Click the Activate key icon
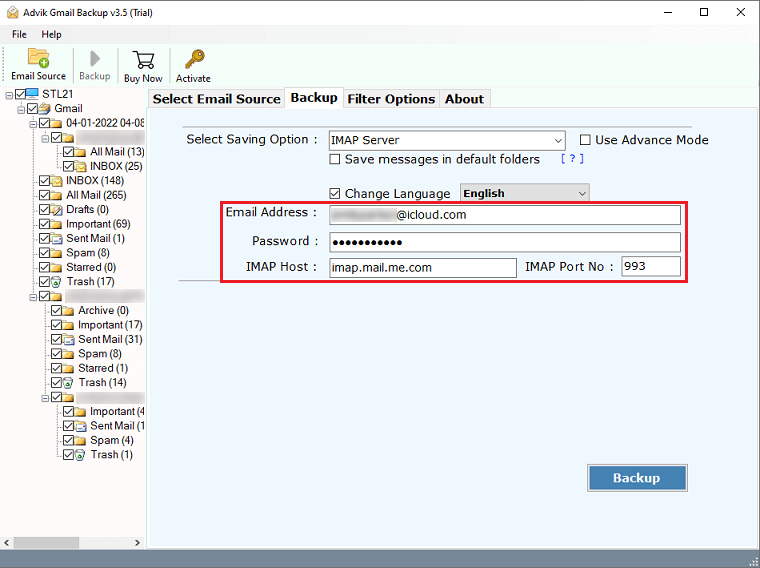The image size is (760, 568). (x=195, y=60)
